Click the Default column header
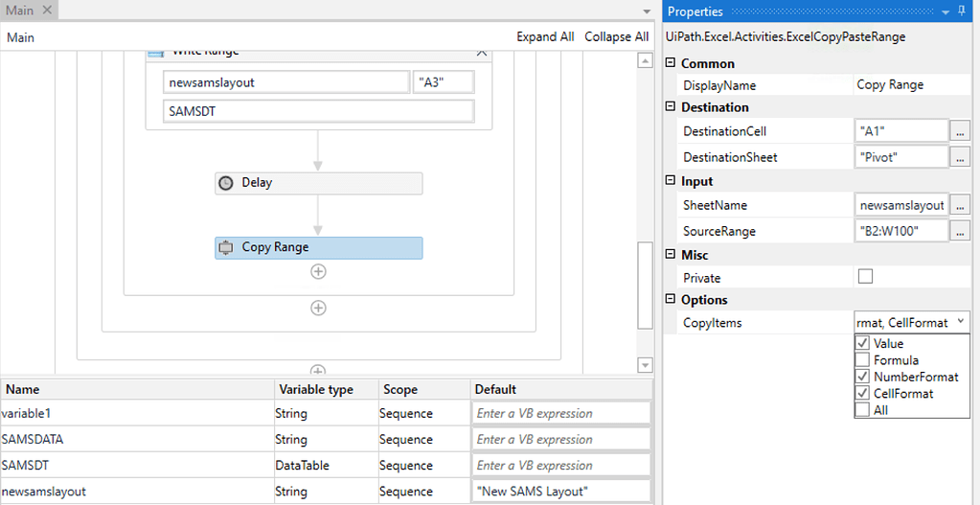The width and height of the screenshot is (980, 505). (x=561, y=389)
